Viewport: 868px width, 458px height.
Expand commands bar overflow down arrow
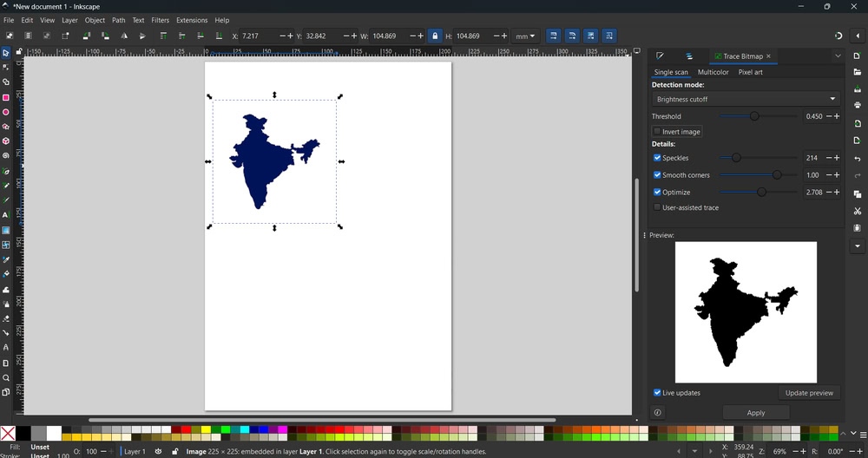[857, 246]
